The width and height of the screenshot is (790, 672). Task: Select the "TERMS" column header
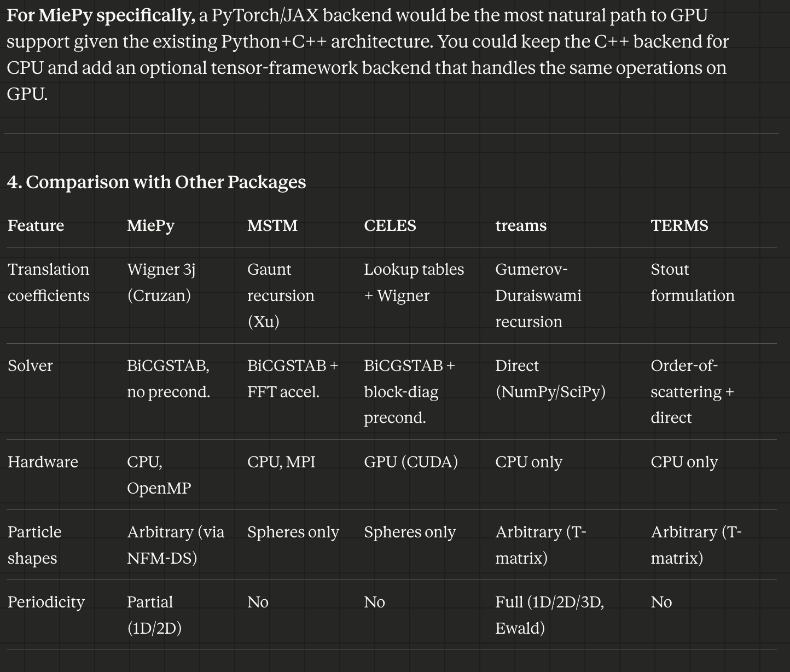(679, 225)
